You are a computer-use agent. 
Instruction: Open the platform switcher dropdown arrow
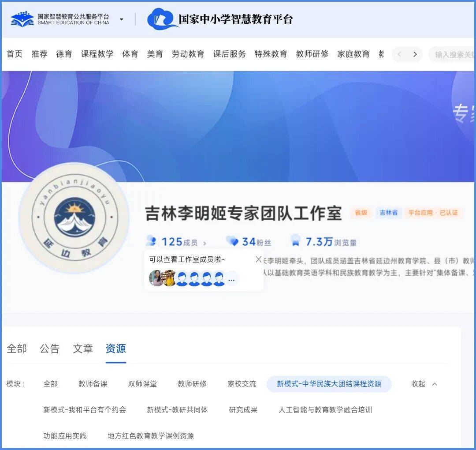[x=122, y=19]
